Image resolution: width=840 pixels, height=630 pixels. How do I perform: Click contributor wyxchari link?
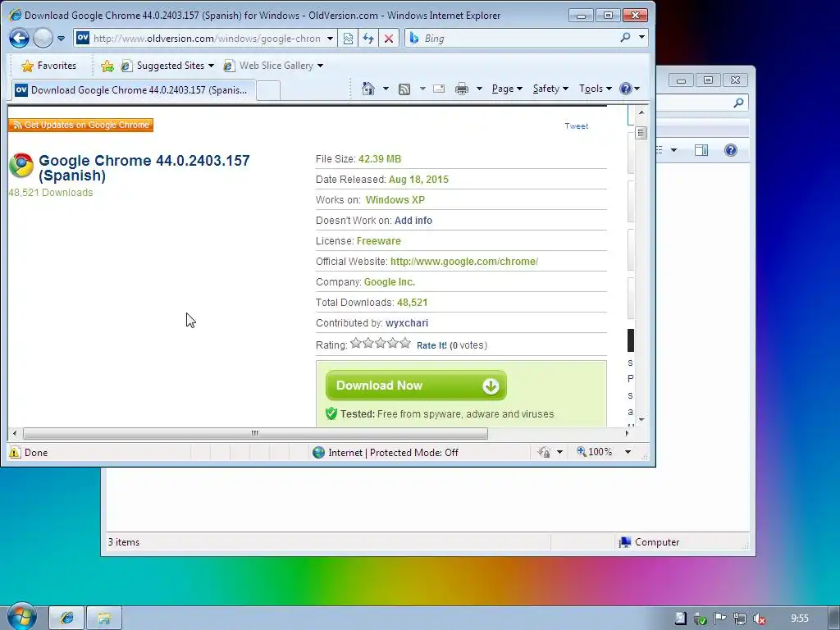(407, 323)
